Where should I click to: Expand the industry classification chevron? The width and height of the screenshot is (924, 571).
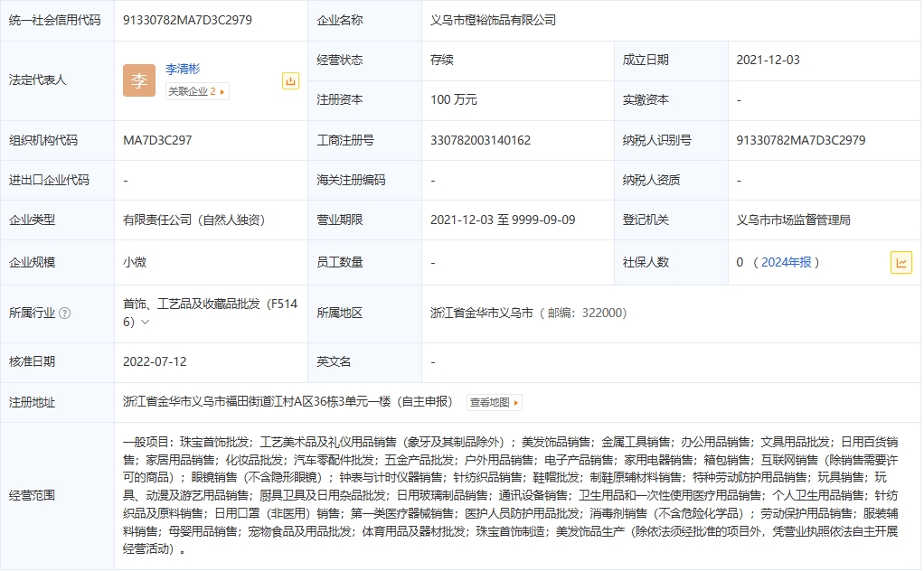(x=145, y=323)
